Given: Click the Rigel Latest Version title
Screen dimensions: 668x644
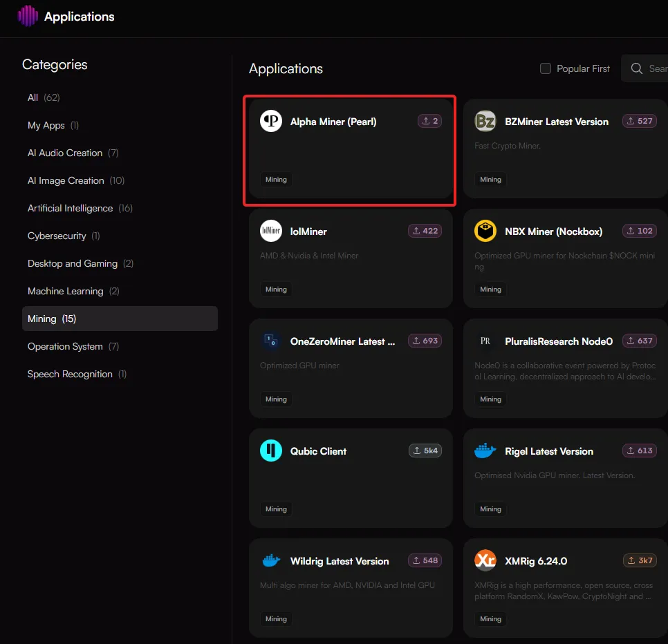Looking at the screenshot, I should coord(549,451).
